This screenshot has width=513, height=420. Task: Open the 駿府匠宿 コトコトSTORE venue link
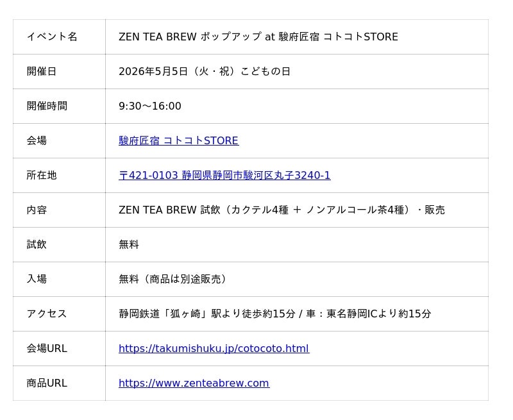(x=179, y=140)
